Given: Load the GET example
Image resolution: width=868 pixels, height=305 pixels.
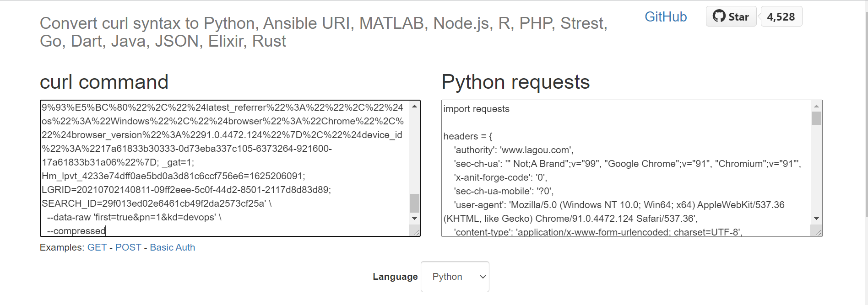Looking at the screenshot, I should (x=97, y=247).
